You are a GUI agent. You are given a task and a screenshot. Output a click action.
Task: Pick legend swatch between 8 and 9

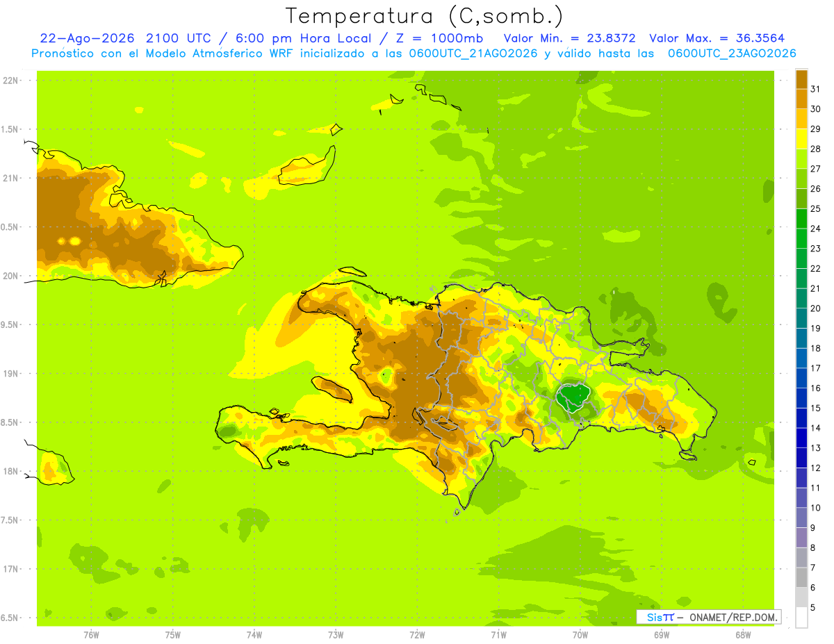(x=801, y=538)
